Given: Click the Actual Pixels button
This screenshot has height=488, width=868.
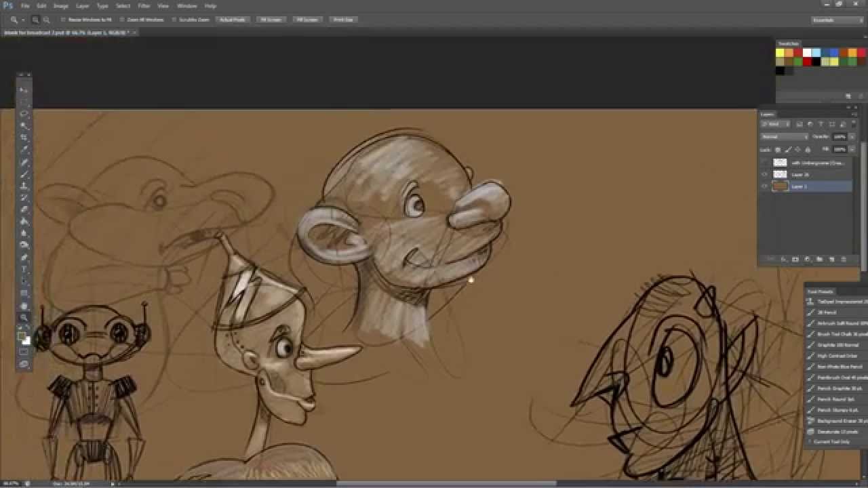Looking at the screenshot, I should (232, 20).
